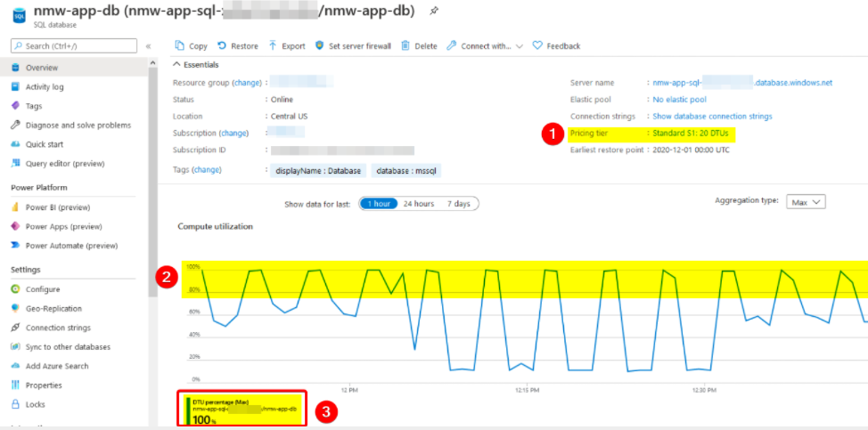
Task: Open the server name database.windows.net link
Action: coord(742,83)
